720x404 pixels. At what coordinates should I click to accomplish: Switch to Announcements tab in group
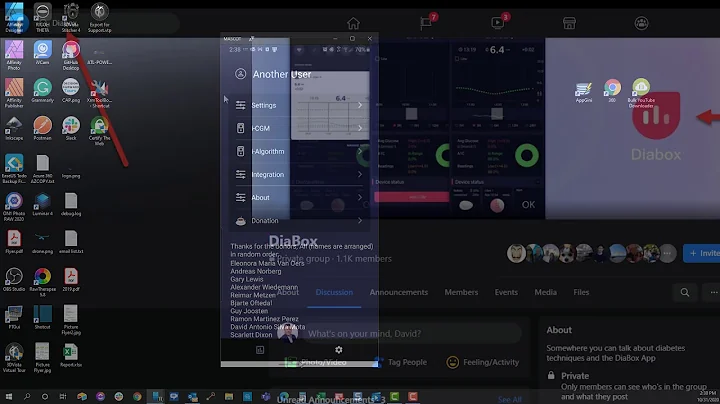pos(399,292)
